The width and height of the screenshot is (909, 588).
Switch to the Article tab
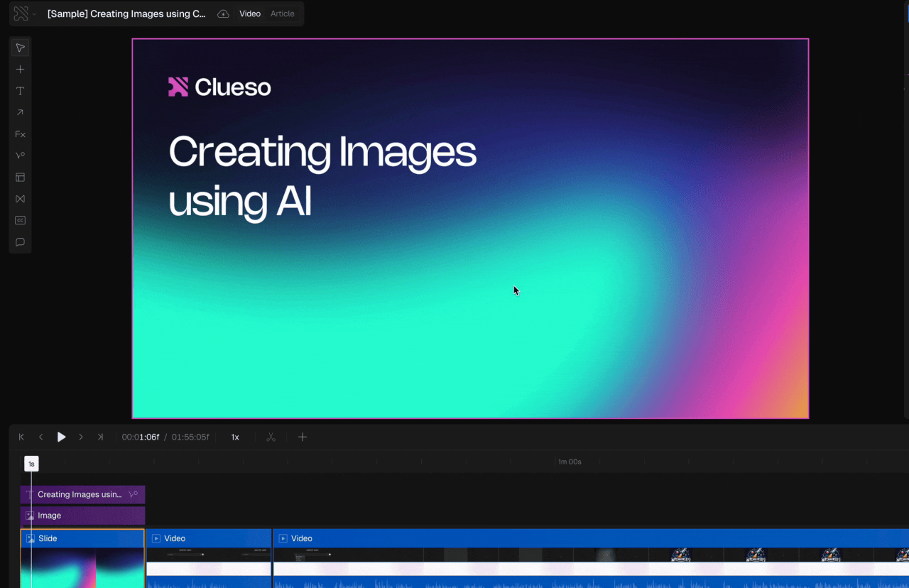pos(282,13)
